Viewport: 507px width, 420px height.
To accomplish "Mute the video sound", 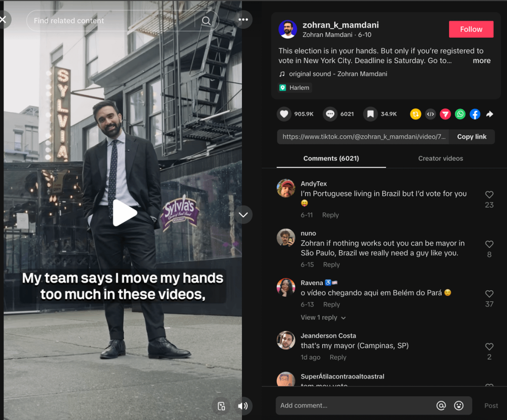I will point(243,406).
